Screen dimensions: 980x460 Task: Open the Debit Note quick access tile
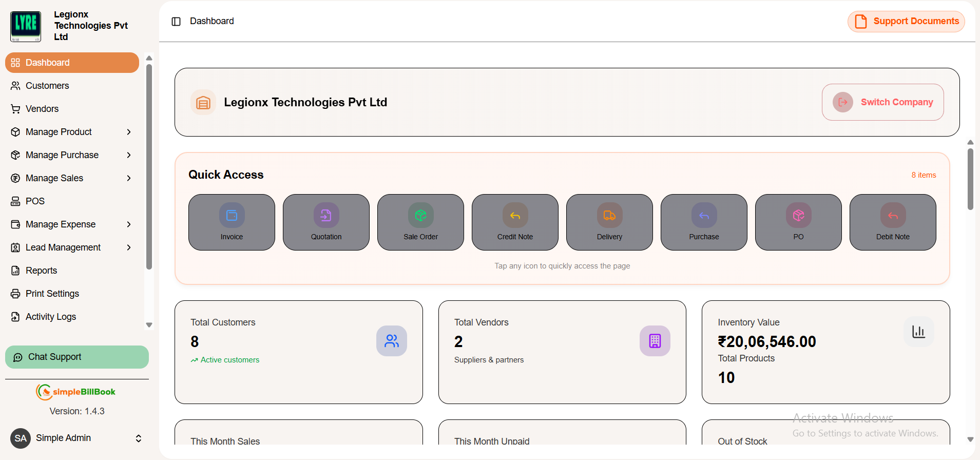[x=893, y=222]
